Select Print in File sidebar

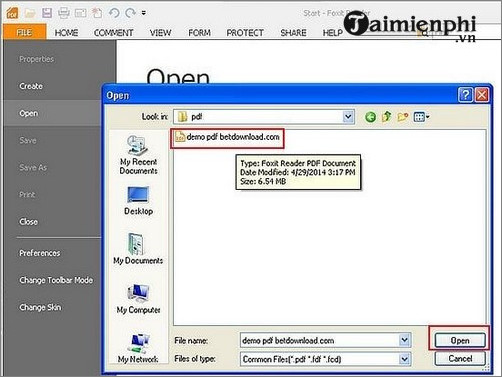click(x=27, y=194)
